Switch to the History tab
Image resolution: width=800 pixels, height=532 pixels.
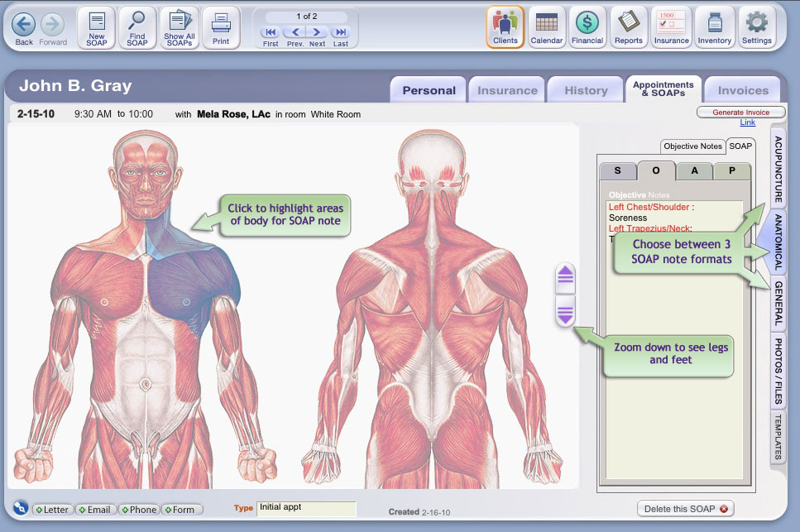[586, 90]
